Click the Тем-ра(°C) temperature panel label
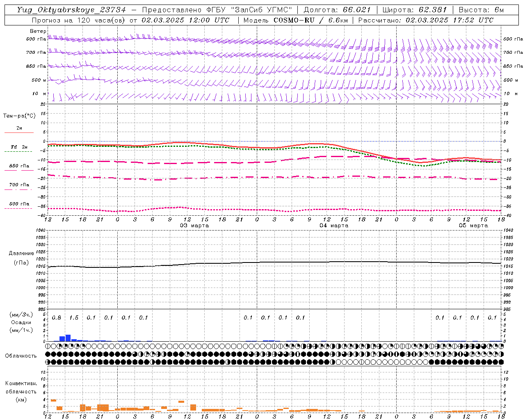Screen dimensions: 525x420 [19, 116]
